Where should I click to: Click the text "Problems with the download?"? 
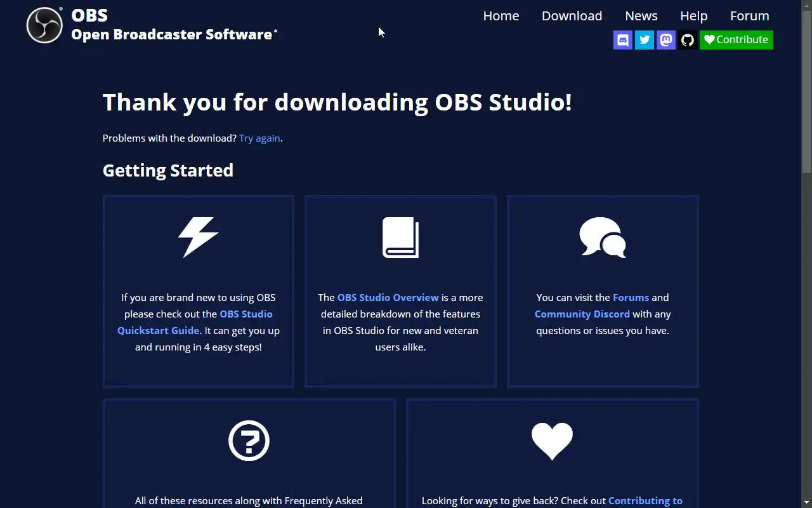point(169,138)
